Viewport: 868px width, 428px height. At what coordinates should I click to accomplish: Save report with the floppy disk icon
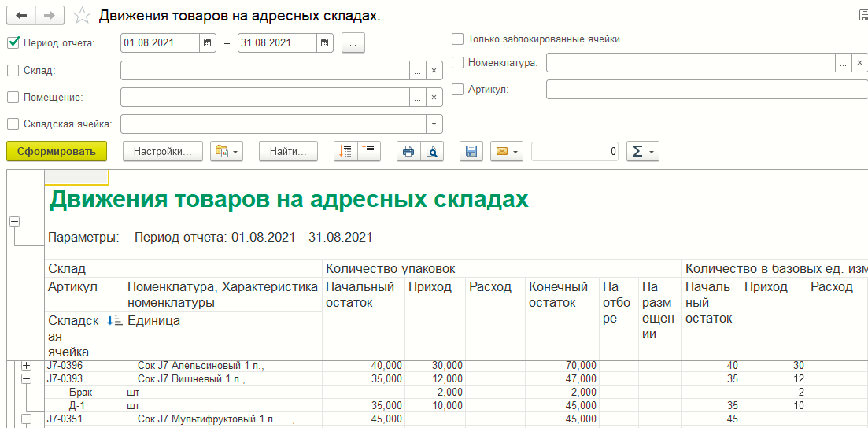coord(471,152)
